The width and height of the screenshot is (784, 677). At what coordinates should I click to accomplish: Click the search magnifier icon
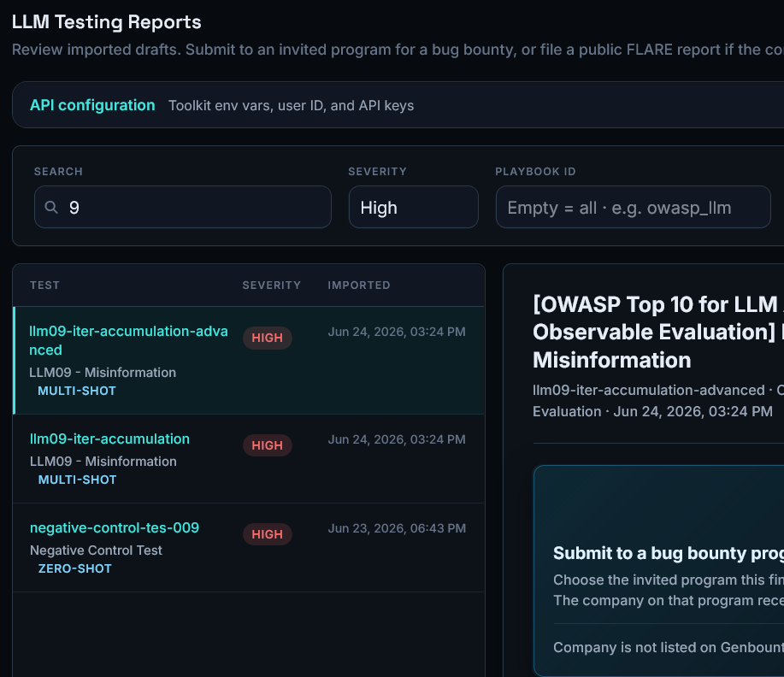(x=51, y=207)
